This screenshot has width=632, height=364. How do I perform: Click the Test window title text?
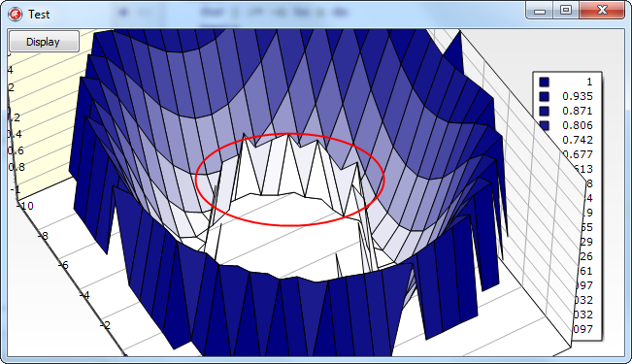pos(39,15)
